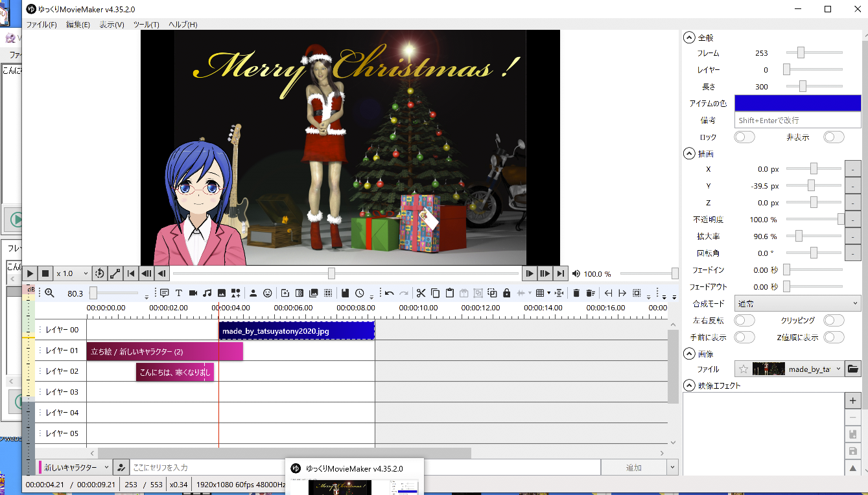Viewport: 868px width, 495px height.
Task: Enable the 左右反転 (horizontal flip) switch
Action: tap(744, 321)
